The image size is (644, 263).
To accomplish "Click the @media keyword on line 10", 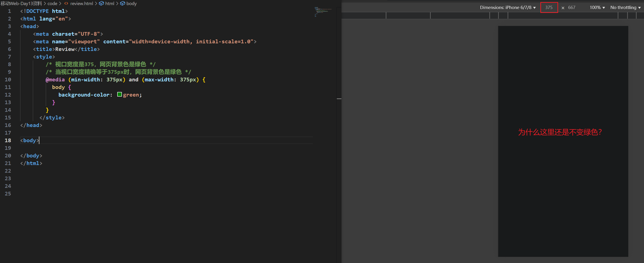I will [55, 80].
